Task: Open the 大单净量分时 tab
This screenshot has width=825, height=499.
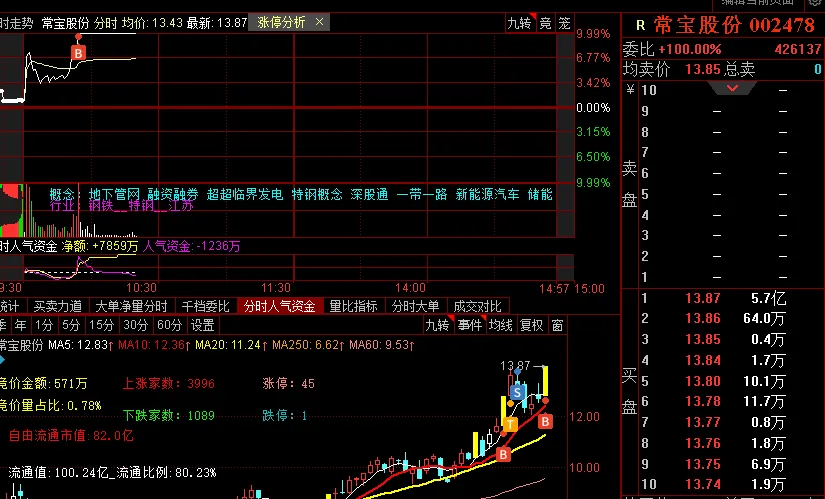Action: (131, 306)
